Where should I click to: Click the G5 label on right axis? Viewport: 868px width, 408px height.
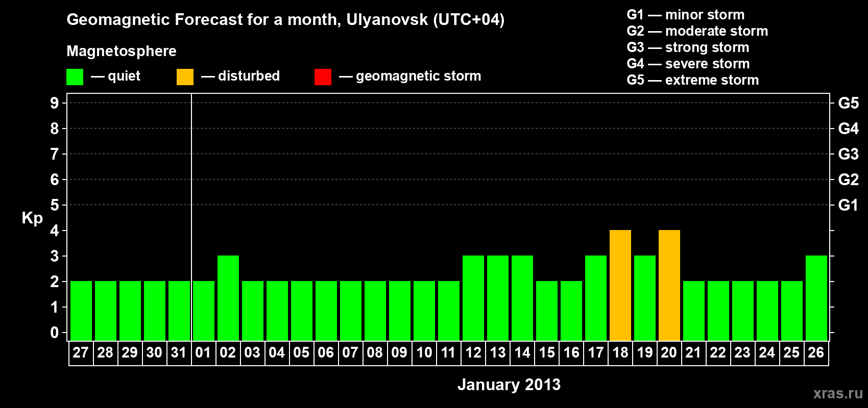(x=848, y=103)
